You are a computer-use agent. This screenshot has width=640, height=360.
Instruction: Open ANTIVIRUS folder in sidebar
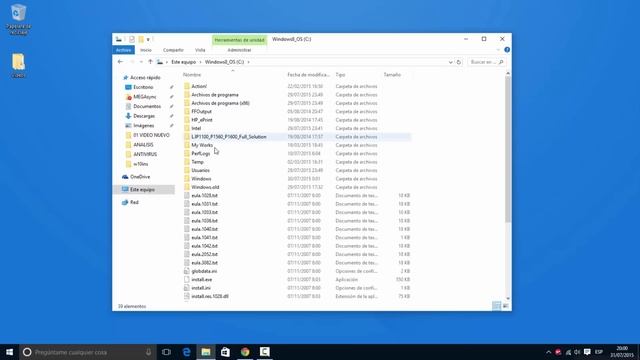click(145, 154)
